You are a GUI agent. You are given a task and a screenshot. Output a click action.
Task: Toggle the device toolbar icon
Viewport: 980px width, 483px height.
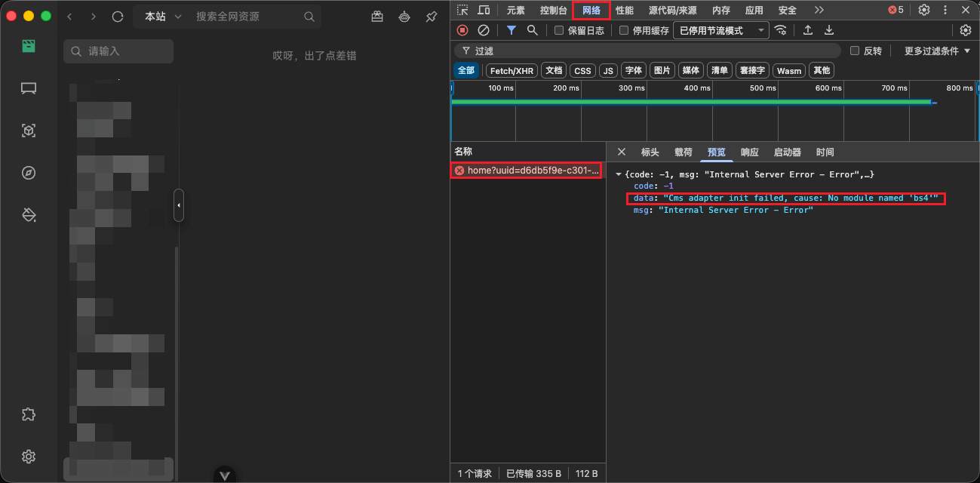tap(484, 10)
